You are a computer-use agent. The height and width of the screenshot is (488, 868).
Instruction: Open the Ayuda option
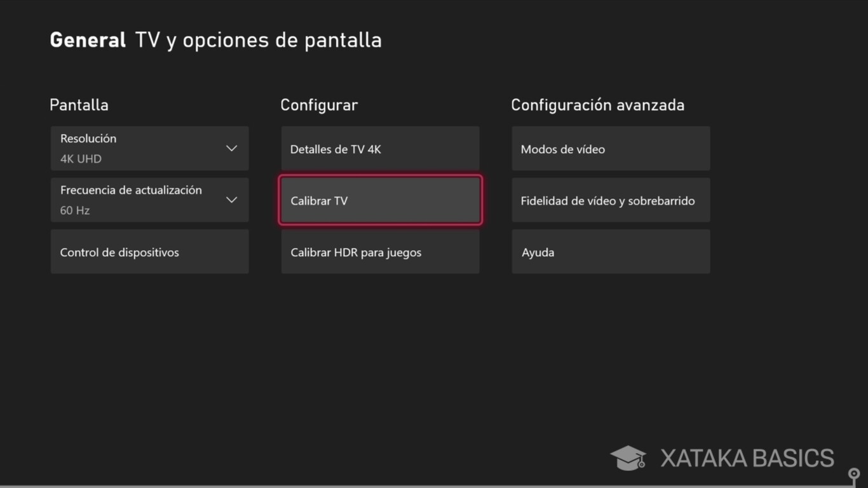(x=610, y=252)
